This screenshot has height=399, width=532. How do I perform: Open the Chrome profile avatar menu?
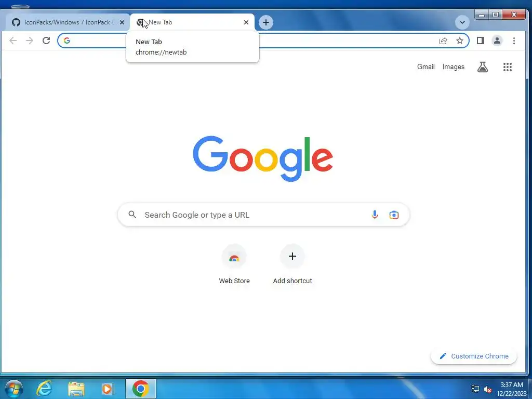pos(497,41)
